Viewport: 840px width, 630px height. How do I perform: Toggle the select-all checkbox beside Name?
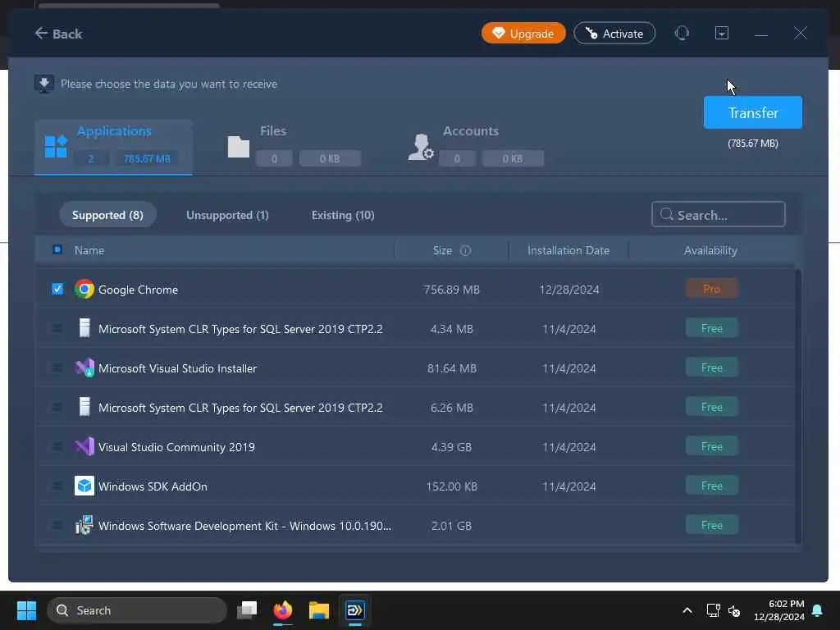[x=57, y=249]
